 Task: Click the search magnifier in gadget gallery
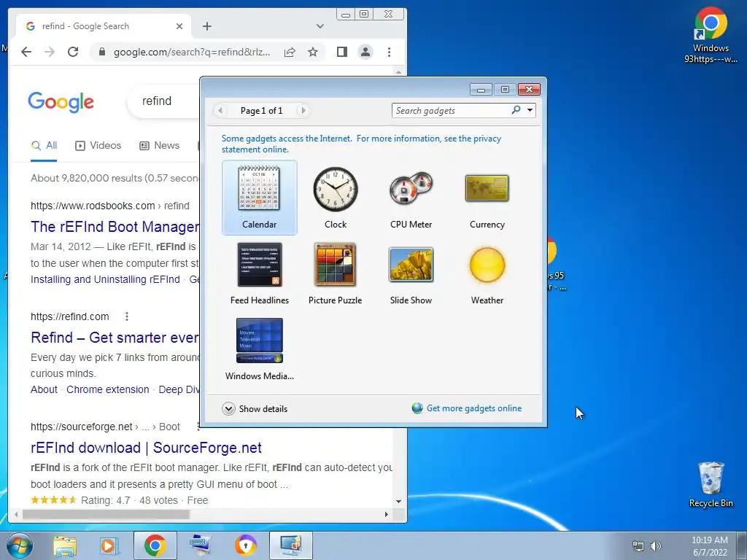point(516,111)
